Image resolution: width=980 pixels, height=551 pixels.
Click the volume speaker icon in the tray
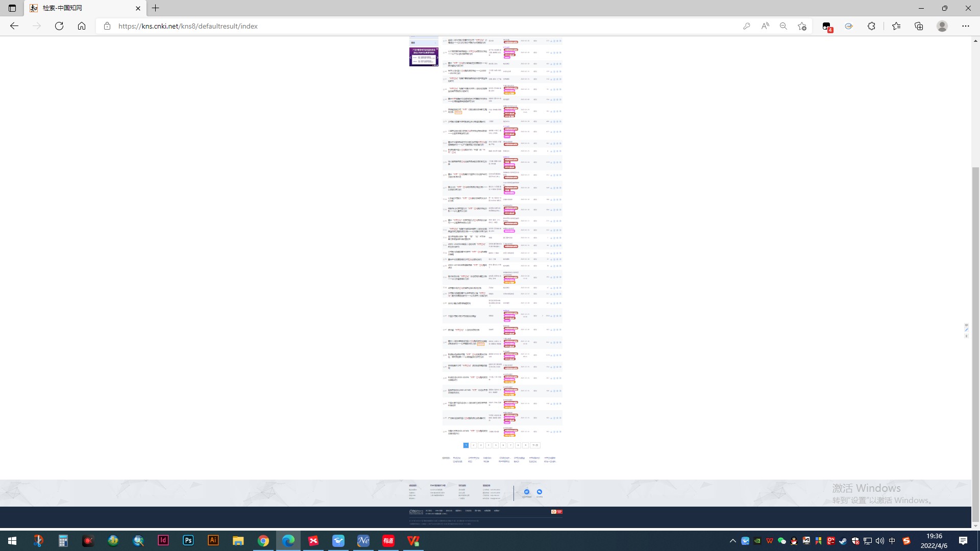pyautogui.click(x=879, y=541)
